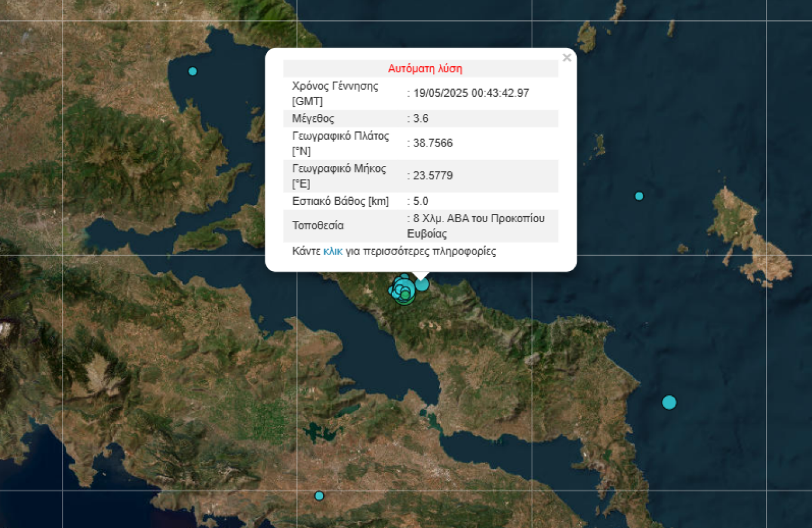This screenshot has height=528, width=812.
Task: Click the red 'Αυτόματη λύση' header
Action: (425, 69)
